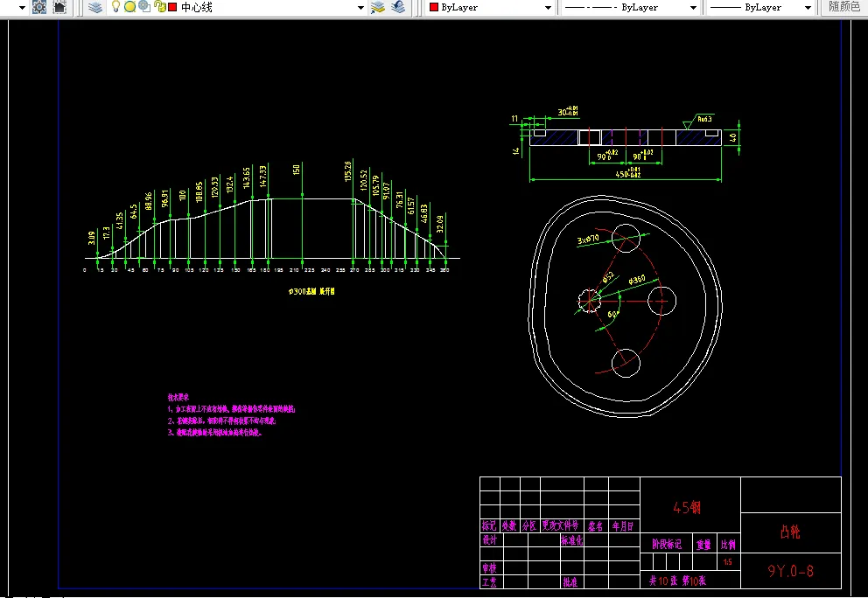This screenshot has height=598, width=868.
Task: Open the Layer Properties Manager icon
Action: 95,7
